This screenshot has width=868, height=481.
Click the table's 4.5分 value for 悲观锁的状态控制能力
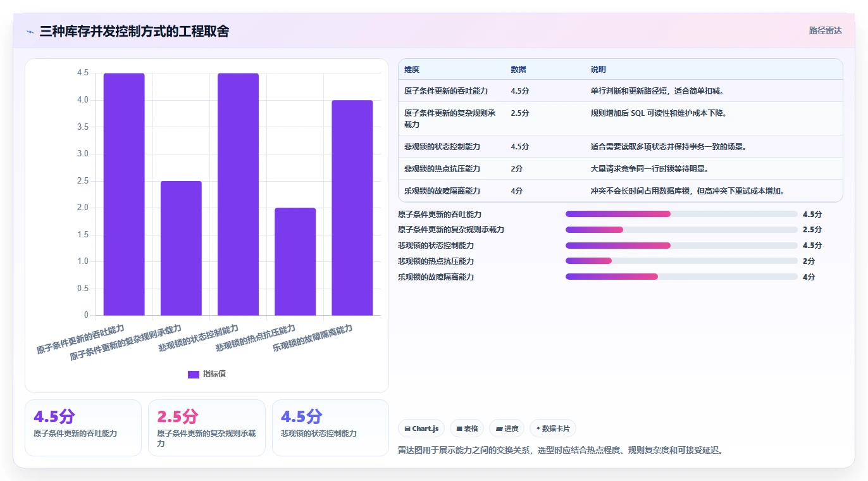[520, 147]
